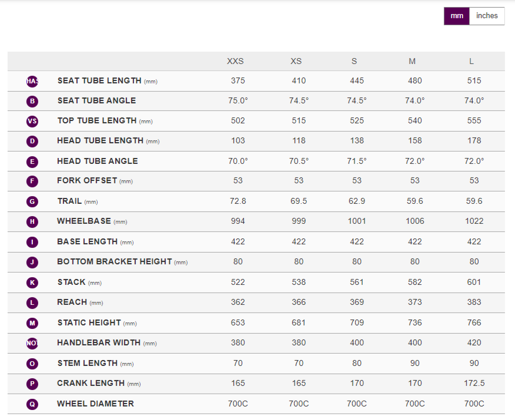Click the D badge beside Head Tube Length

pyautogui.click(x=32, y=141)
